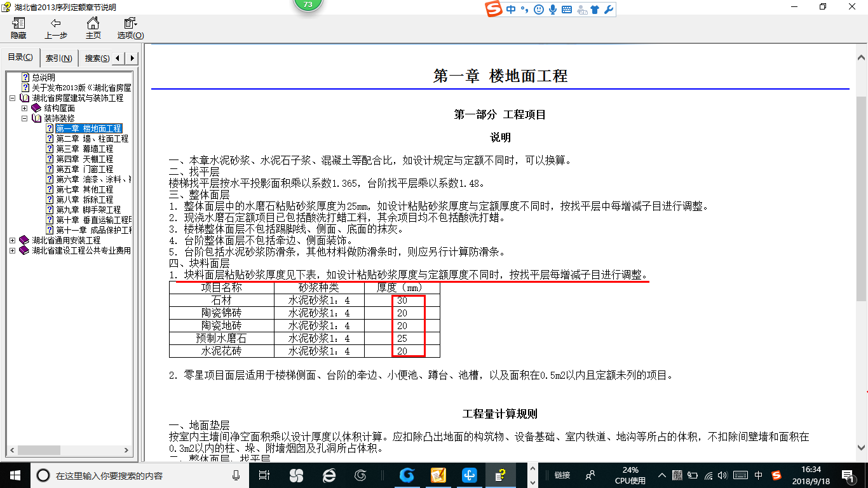868x488 pixels.
Task: Click the topic icon beside 第五章 门窗工程
Action: point(49,169)
